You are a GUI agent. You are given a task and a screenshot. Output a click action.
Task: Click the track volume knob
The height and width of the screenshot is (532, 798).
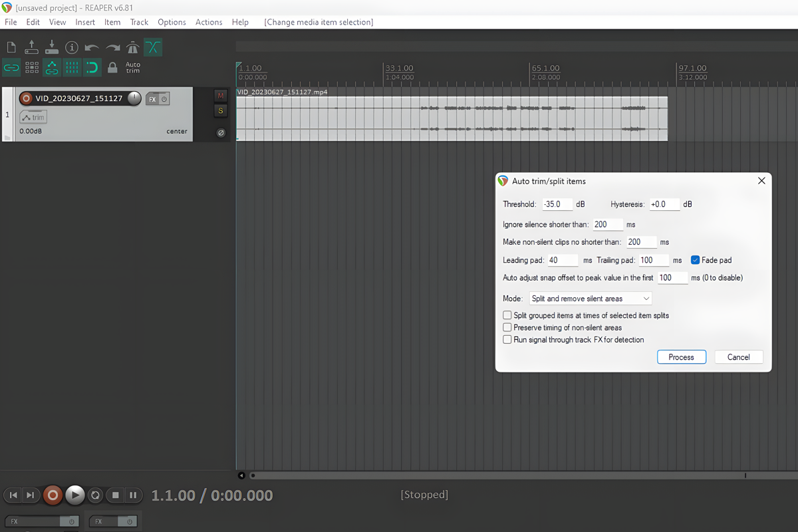[134, 98]
